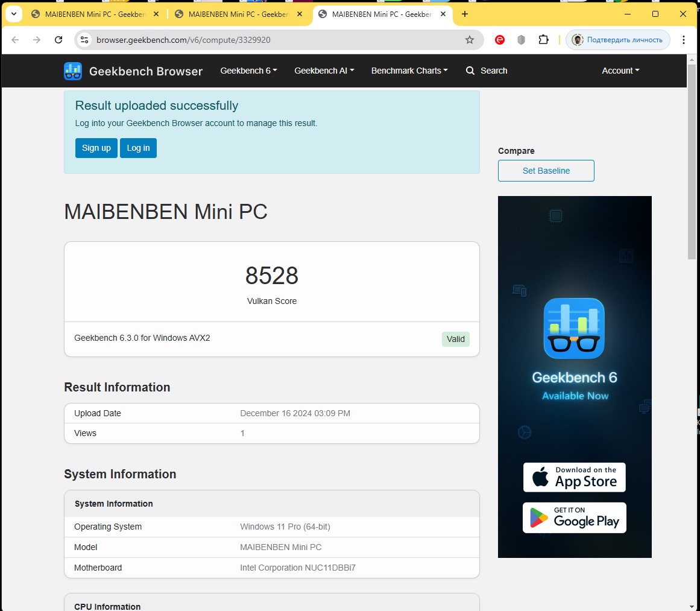Click the MAIBENBEN Mini PC page heading

[x=166, y=212]
